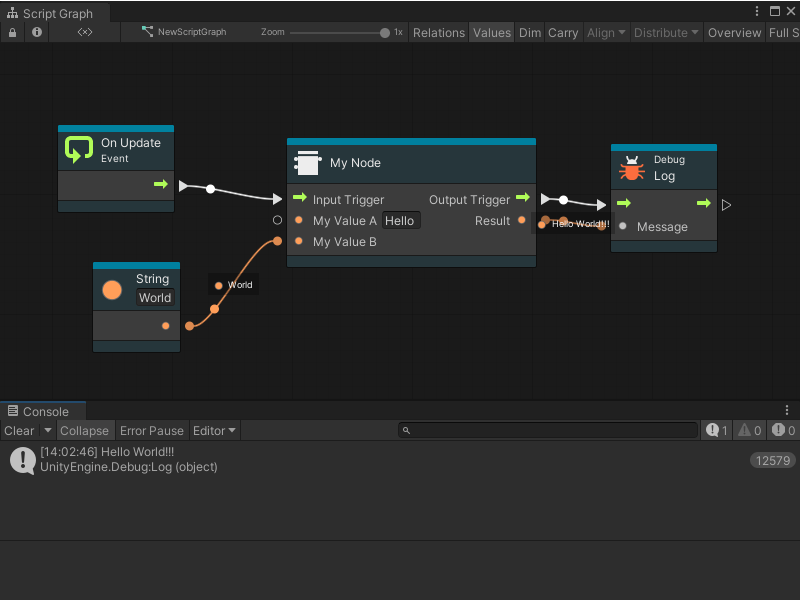Click the Overview button

coord(734,32)
